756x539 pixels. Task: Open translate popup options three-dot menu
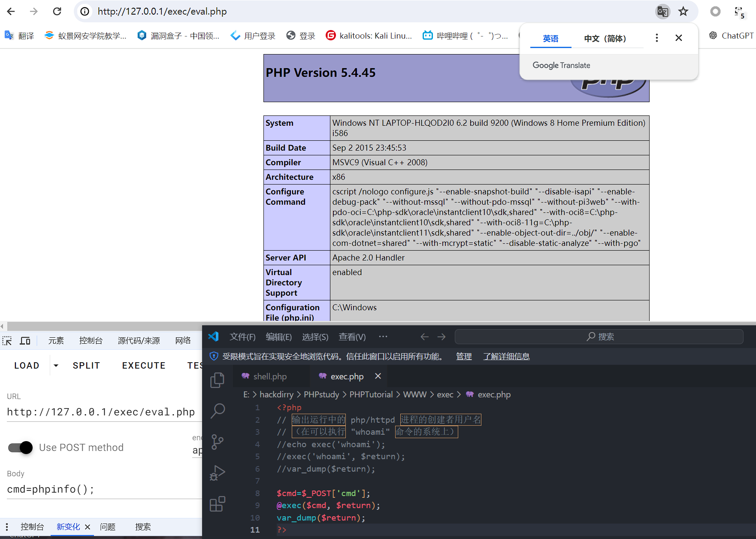(656, 38)
